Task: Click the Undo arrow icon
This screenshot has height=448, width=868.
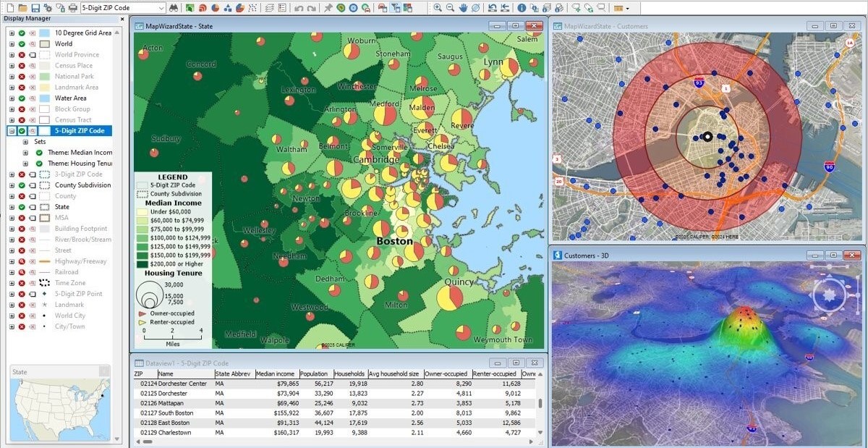Action: tap(299, 8)
